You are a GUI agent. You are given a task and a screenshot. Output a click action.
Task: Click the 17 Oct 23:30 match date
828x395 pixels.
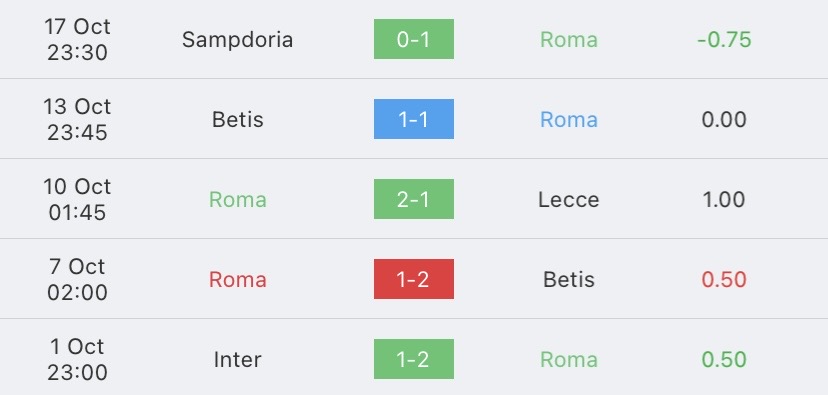(78, 40)
